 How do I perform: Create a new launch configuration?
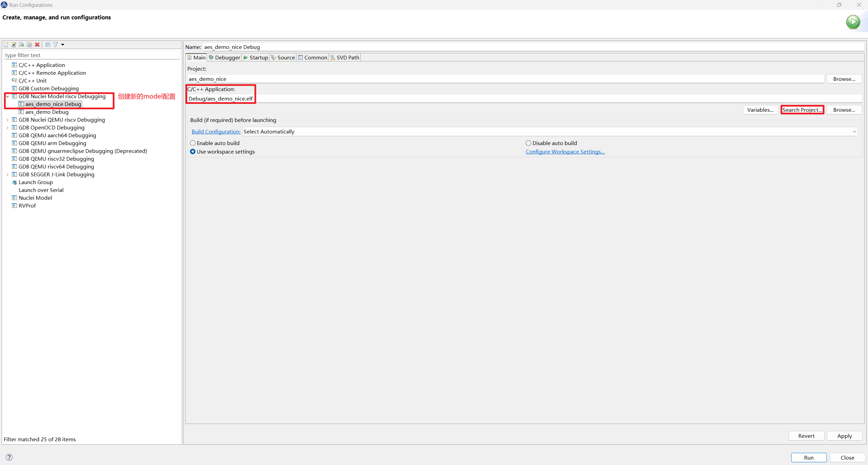point(6,44)
